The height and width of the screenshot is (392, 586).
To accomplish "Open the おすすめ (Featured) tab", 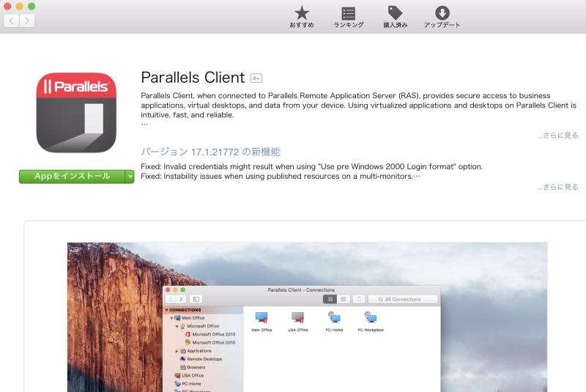I will (x=302, y=17).
